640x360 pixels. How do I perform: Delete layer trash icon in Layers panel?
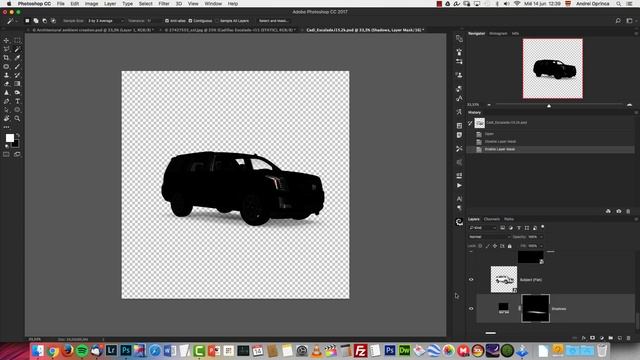click(x=629, y=338)
